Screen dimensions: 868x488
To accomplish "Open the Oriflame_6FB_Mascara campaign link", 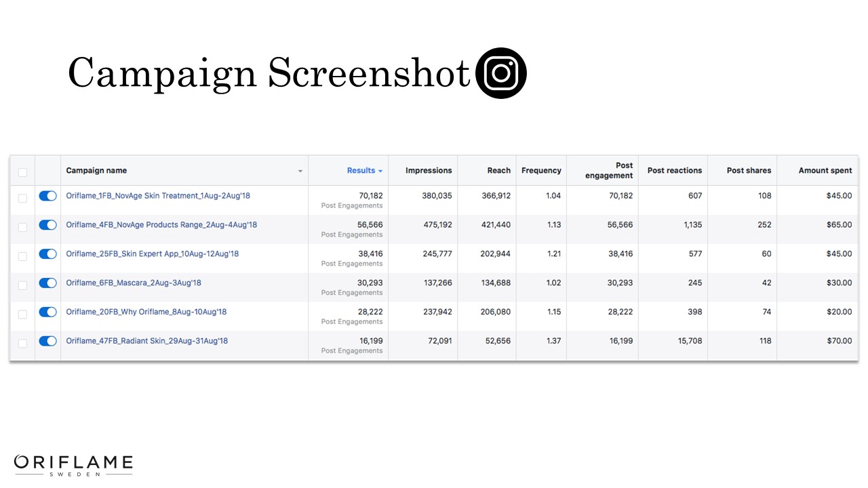I will point(134,283).
